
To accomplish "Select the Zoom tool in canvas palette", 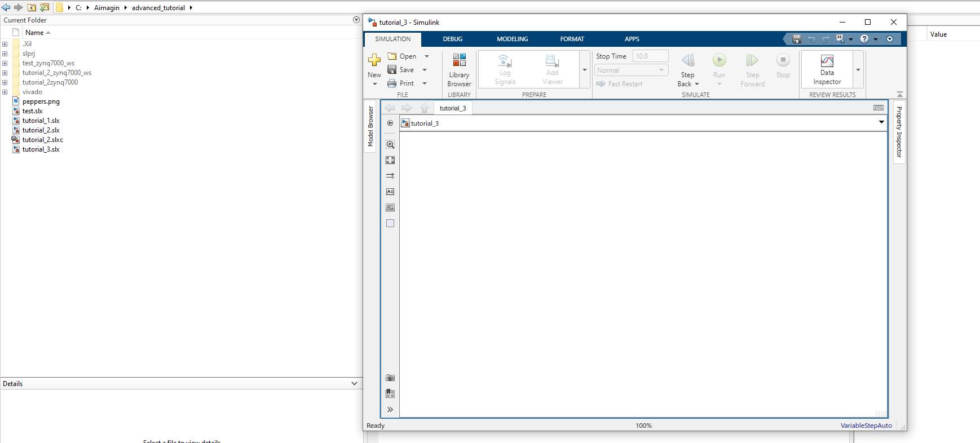I will click(x=390, y=145).
